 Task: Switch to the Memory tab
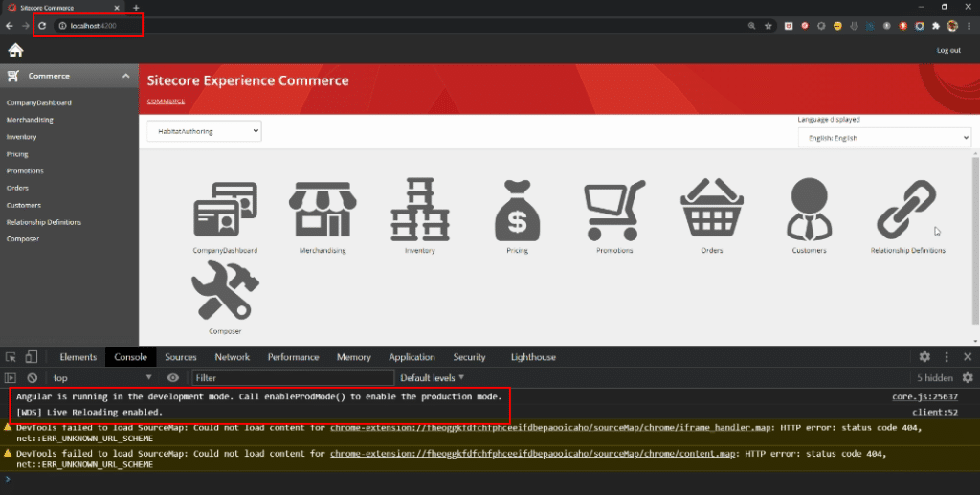[x=354, y=357]
